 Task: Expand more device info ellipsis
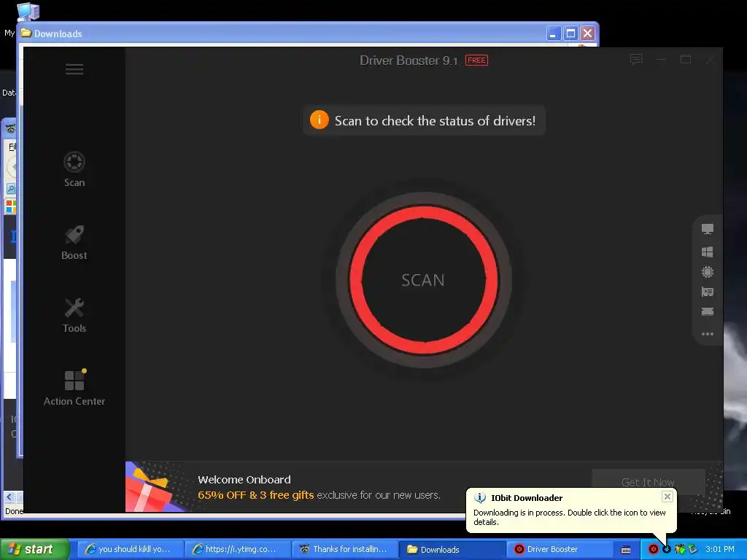[x=708, y=334]
